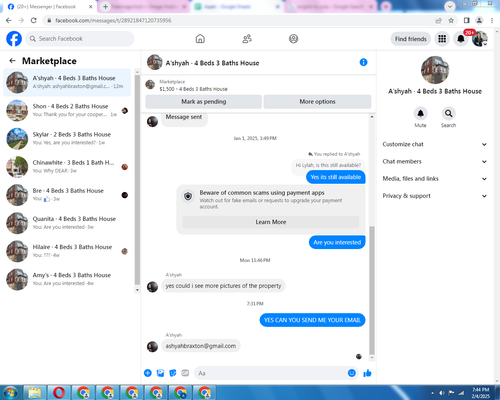
Task: Click the Facebook logo
Action: click(14, 39)
